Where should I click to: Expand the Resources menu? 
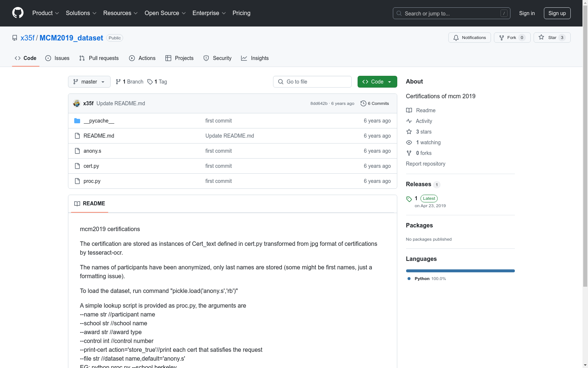[121, 13]
